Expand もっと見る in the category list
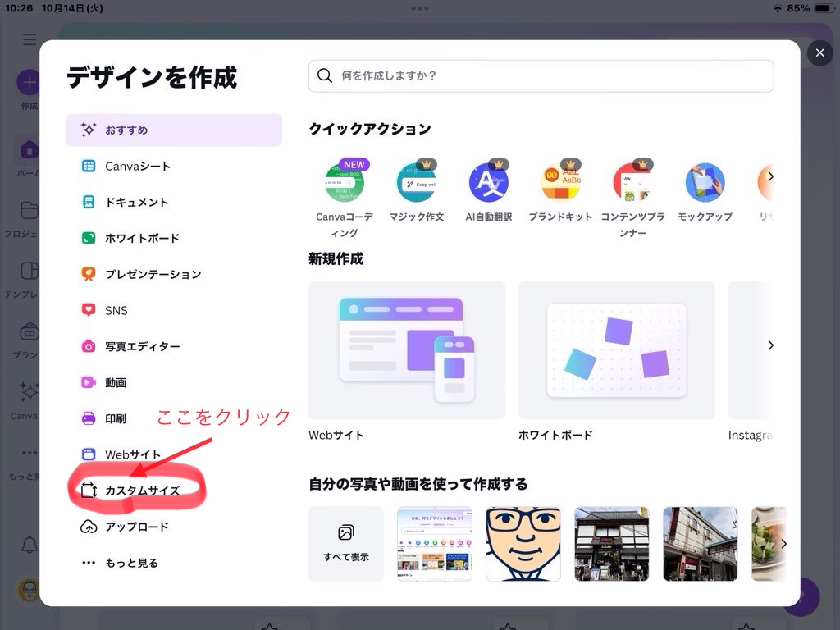This screenshot has height=630, width=840. pyautogui.click(x=131, y=563)
